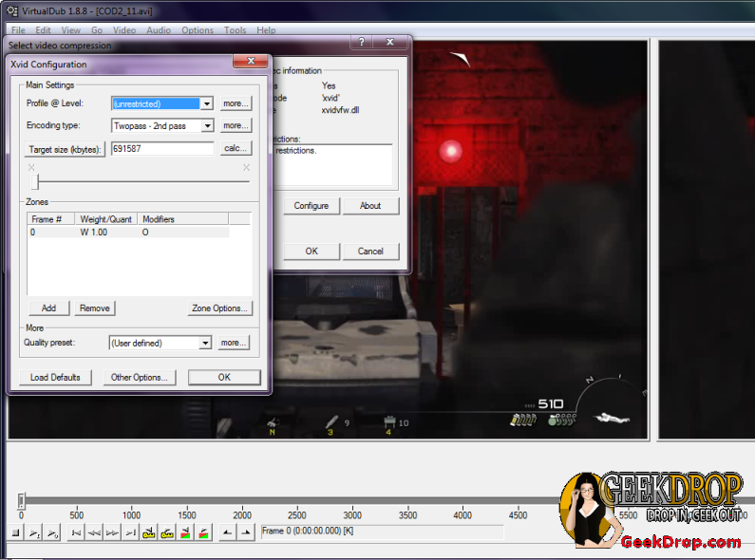Step to next key frame icon

[x=168, y=533]
